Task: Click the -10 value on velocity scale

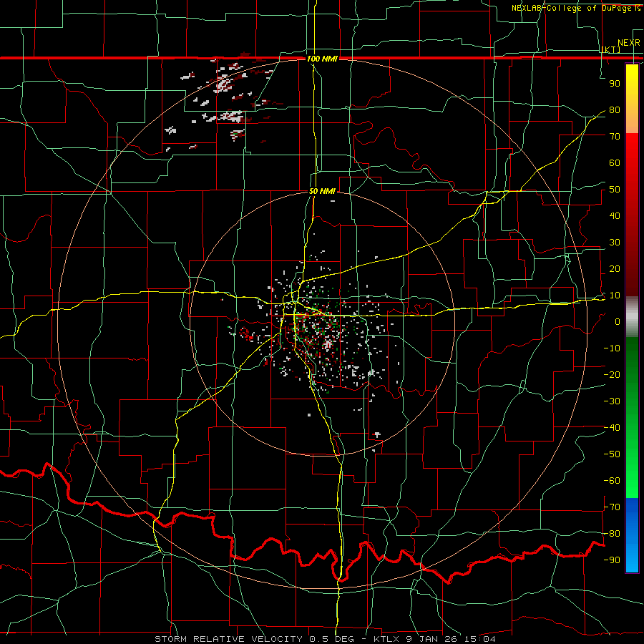Action: coord(612,348)
